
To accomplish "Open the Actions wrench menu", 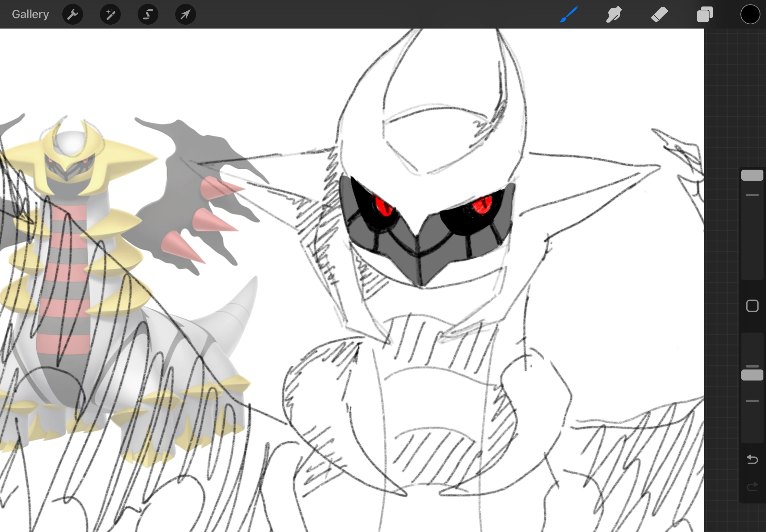I will (x=73, y=14).
